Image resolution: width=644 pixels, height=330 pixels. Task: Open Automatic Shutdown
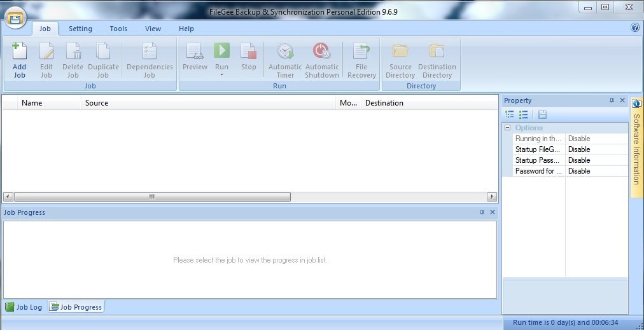click(x=322, y=60)
